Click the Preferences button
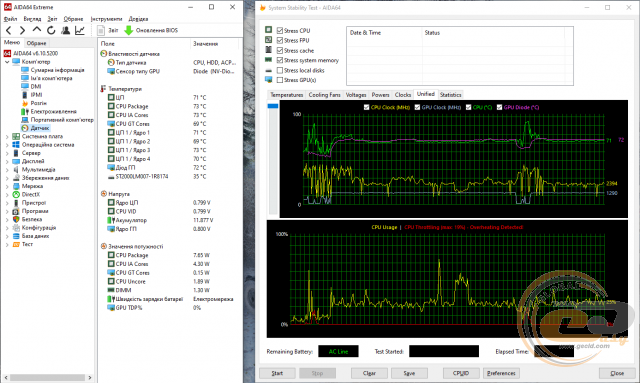 coord(501,373)
